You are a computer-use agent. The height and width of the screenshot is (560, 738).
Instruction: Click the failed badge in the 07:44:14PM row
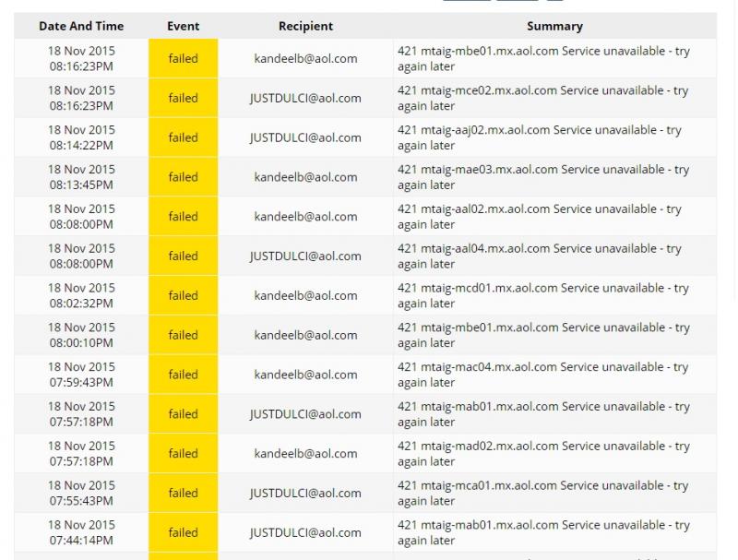point(183,532)
